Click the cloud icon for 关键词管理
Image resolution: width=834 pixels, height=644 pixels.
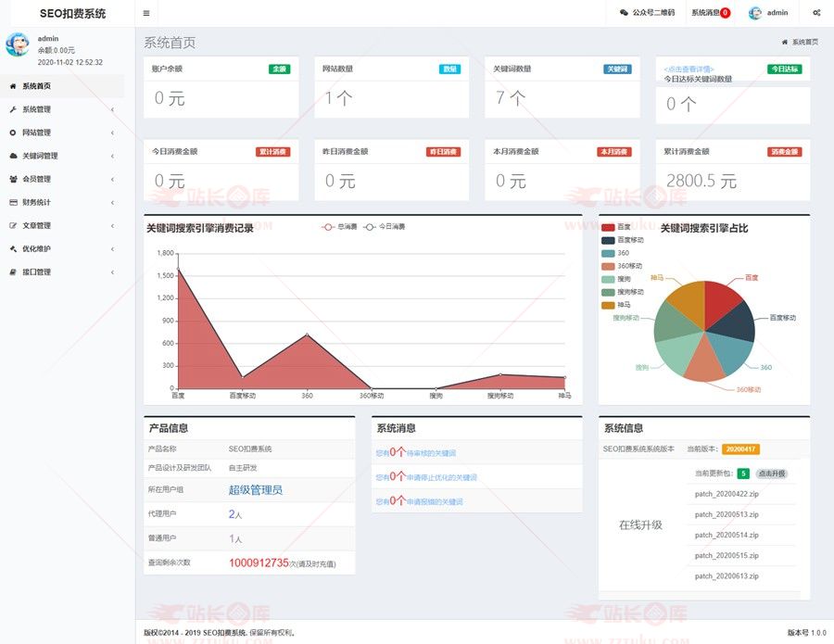13,156
